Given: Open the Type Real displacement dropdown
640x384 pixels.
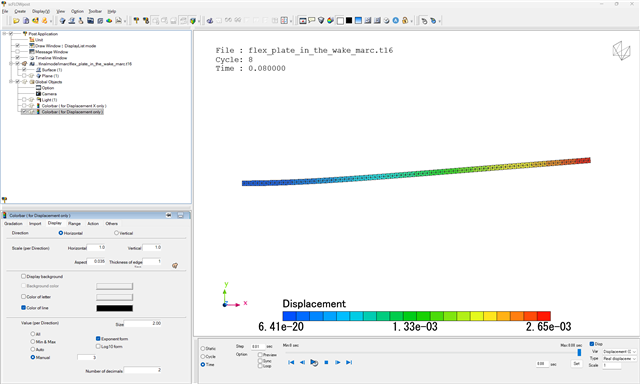Looking at the screenshot, I should pyautogui.click(x=620, y=358).
